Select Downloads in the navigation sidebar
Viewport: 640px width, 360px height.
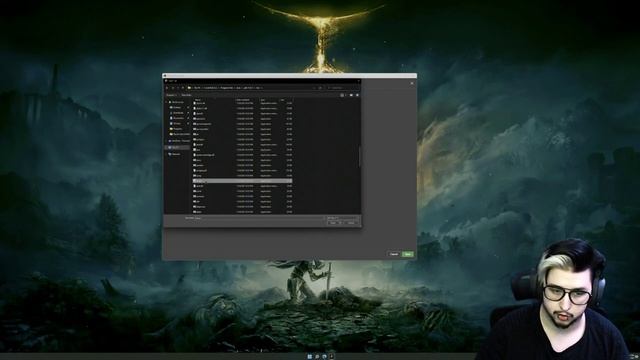pyautogui.click(x=178, y=113)
